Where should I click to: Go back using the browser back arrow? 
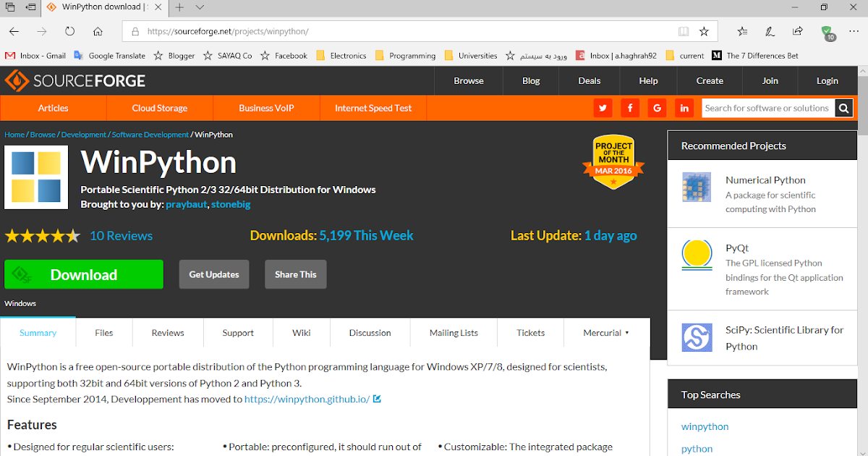[14, 31]
